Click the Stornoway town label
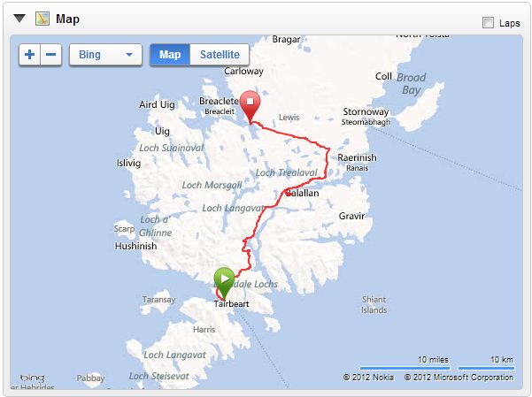This screenshot has width=532, height=397. [x=366, y=111]
